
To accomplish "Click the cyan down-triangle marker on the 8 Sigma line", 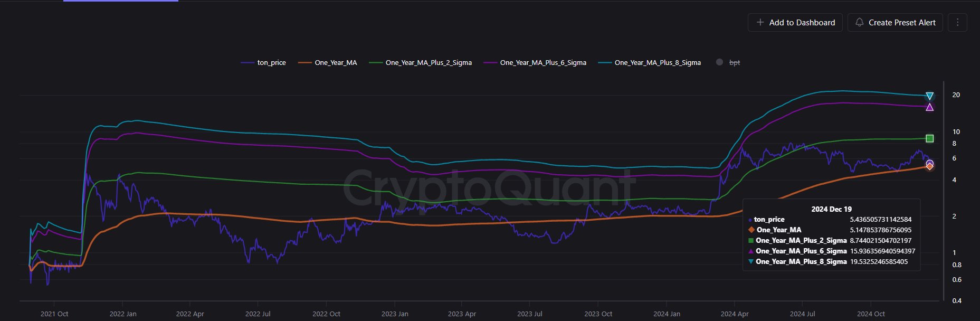I will tap(929, 96).
